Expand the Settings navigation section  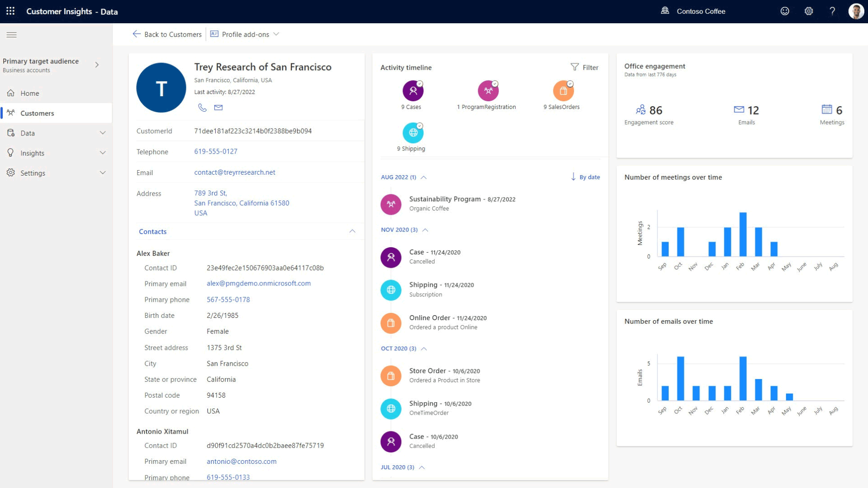pyautogui.click(x=103, y=173)
